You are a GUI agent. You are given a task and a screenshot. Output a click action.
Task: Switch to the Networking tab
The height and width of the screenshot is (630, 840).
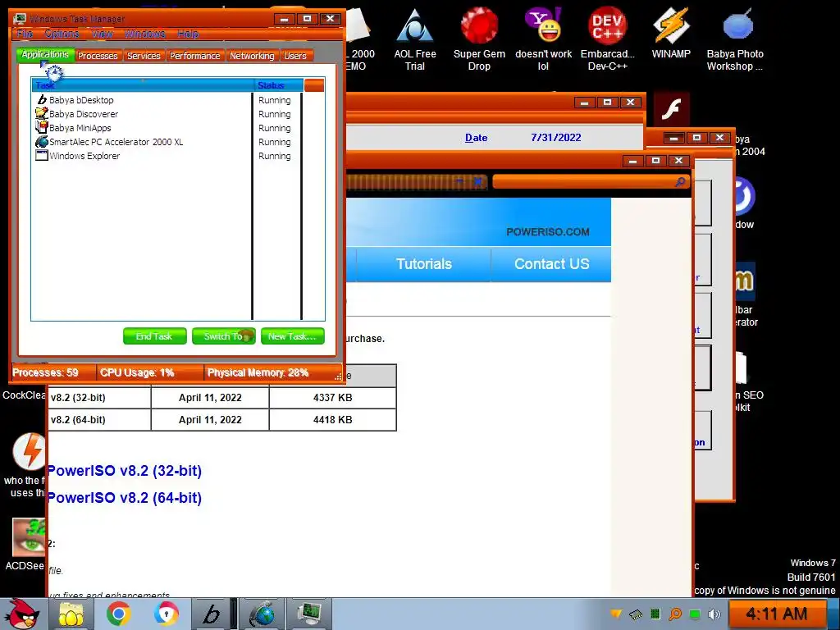(252, 56)
